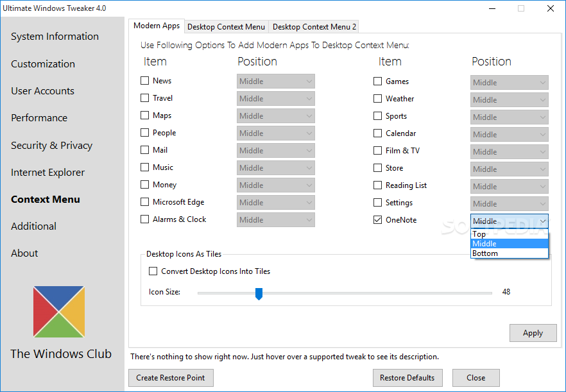
Task: Open the Calendar position dropdown
Action: (510, 134)
